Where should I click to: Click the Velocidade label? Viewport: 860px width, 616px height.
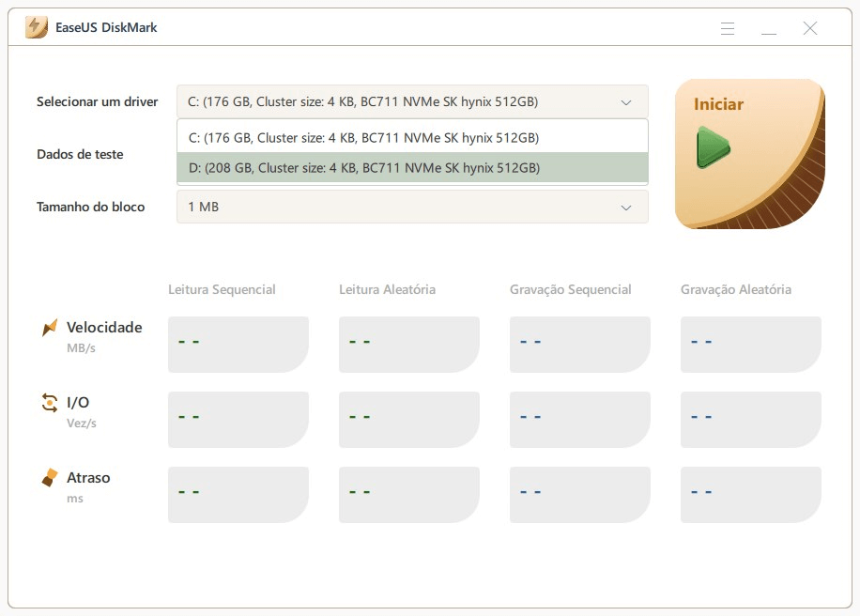point(104,328)
